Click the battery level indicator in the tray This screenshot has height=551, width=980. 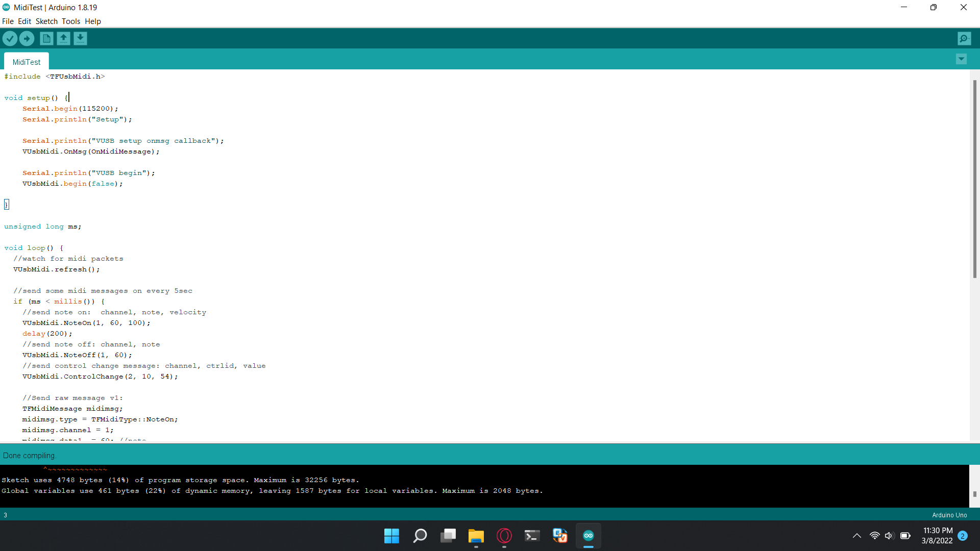pos(906,536)
